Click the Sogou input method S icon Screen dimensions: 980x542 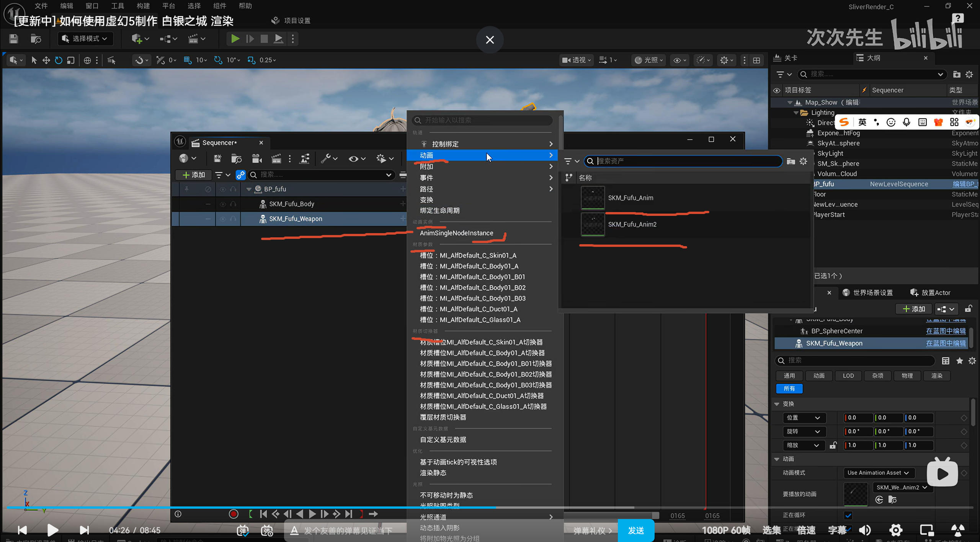tap(844, 122)
